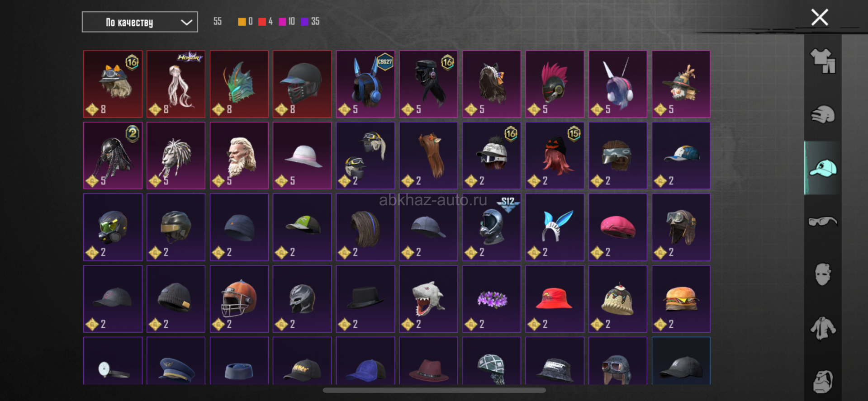
Task: Open the jacket clothing category icon
Action: point(823,328)
